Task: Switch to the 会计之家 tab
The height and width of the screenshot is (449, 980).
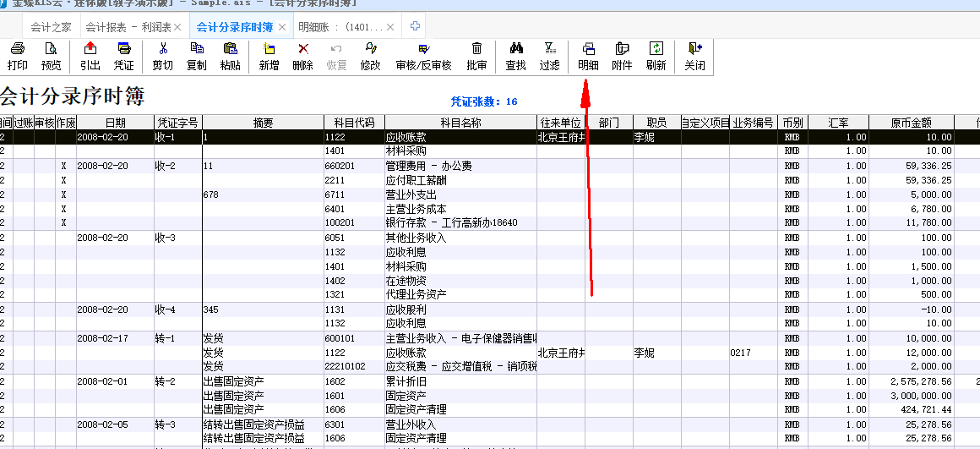Action: click(51, 27)
